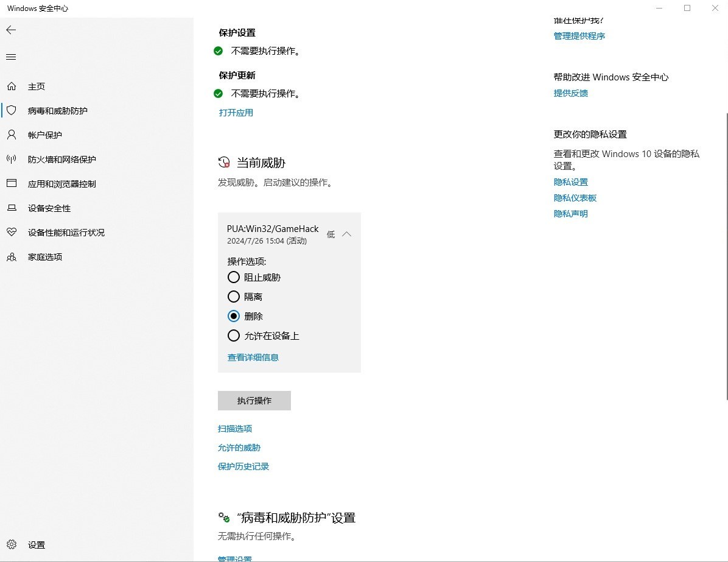The width and height of the screenshot is (728, 562).
Task: Open the 隐私设置 link
Action: (x=570, y=182)
